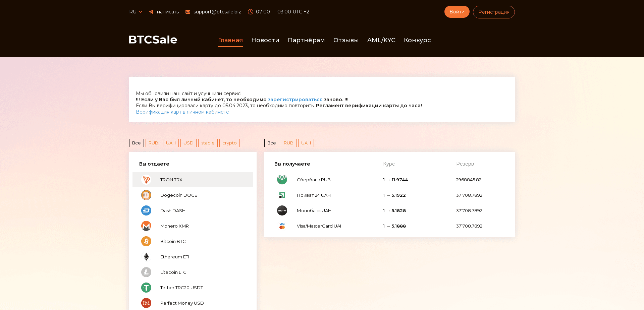Click the Visa/MasterCard UAH icon
The height and width of the screenshot is (310, 644).
[282, 226]
